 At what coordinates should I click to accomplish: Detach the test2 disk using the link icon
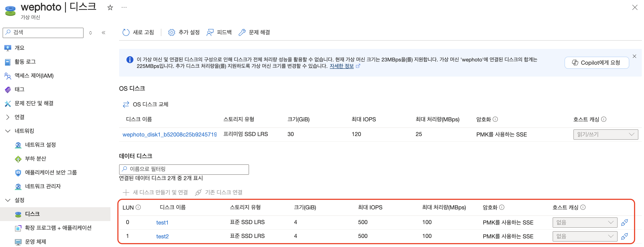tap(624, 236)
